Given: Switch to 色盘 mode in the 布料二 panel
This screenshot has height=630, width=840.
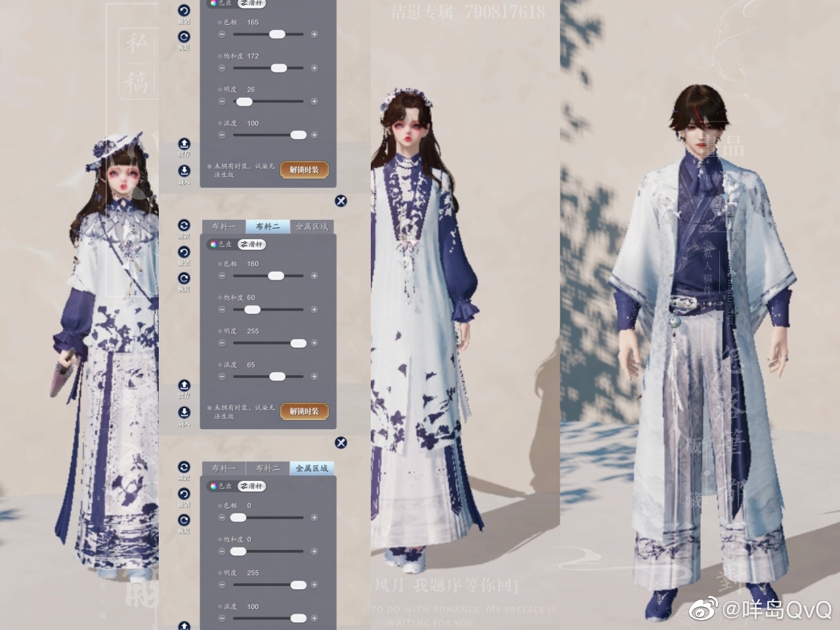Looking at the screenshot, I should [221, 244].
